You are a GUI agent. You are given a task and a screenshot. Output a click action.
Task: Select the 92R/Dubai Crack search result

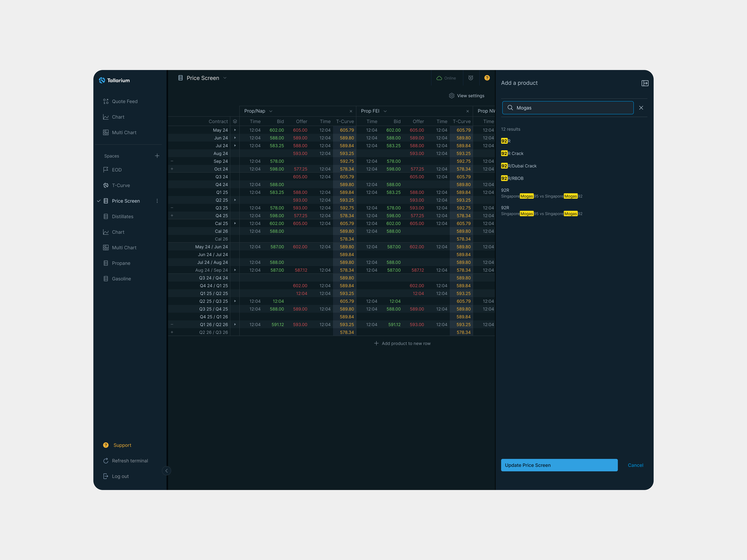pyautogui.click(x=519, y=166)
